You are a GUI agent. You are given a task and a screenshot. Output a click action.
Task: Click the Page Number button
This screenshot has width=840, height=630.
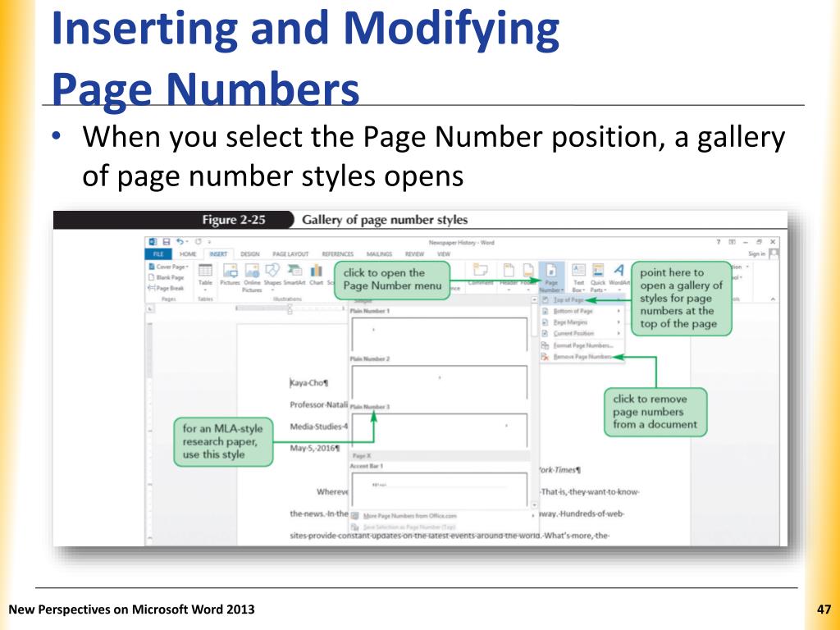pos(551,277)
